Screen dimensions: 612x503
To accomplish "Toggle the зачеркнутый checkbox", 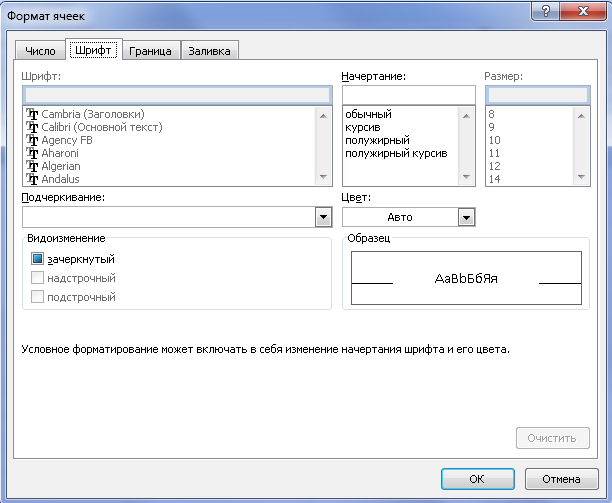I will point(38,259).
